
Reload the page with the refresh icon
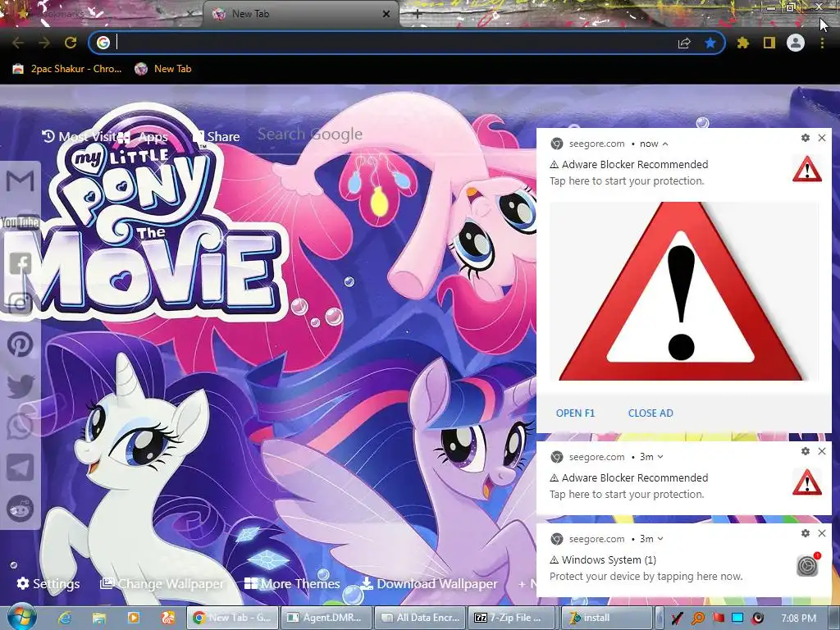coord(71,43)
